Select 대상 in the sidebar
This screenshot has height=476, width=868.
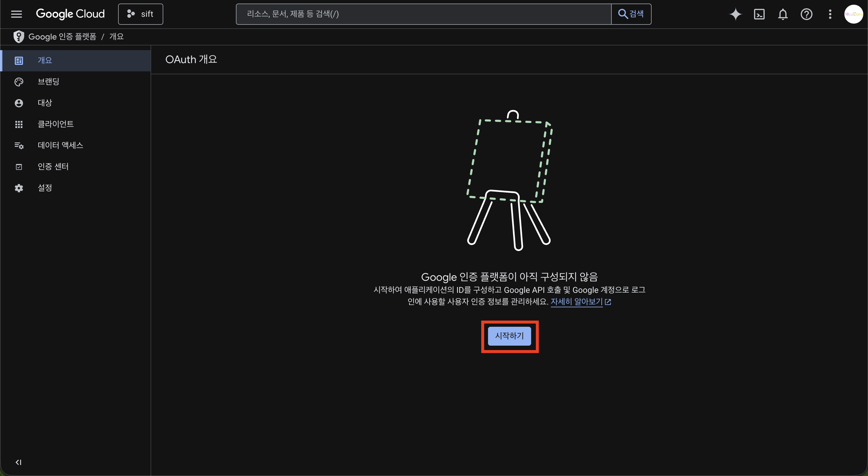(45, 103)
